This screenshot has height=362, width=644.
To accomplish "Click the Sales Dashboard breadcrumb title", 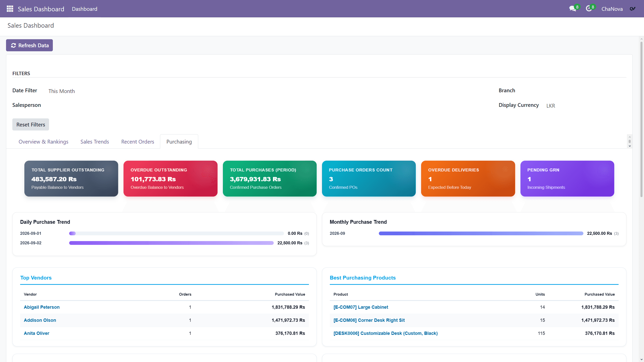I will (31, 25).
